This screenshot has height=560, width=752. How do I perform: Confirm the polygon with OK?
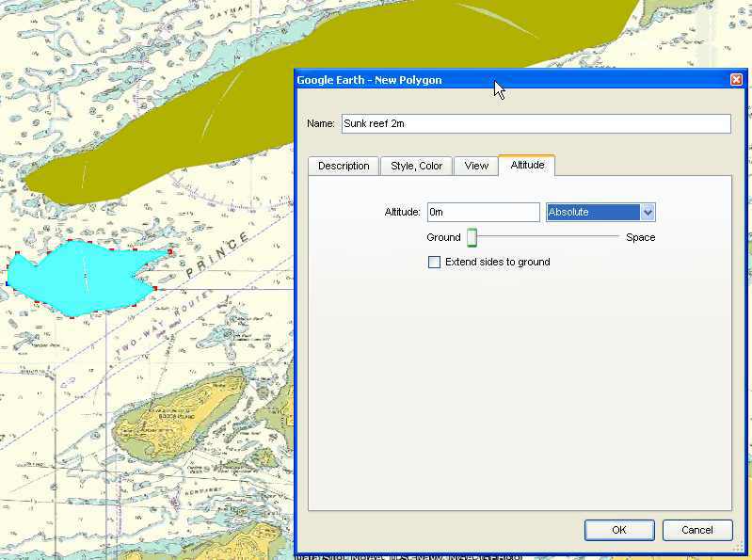pos(619,530)
